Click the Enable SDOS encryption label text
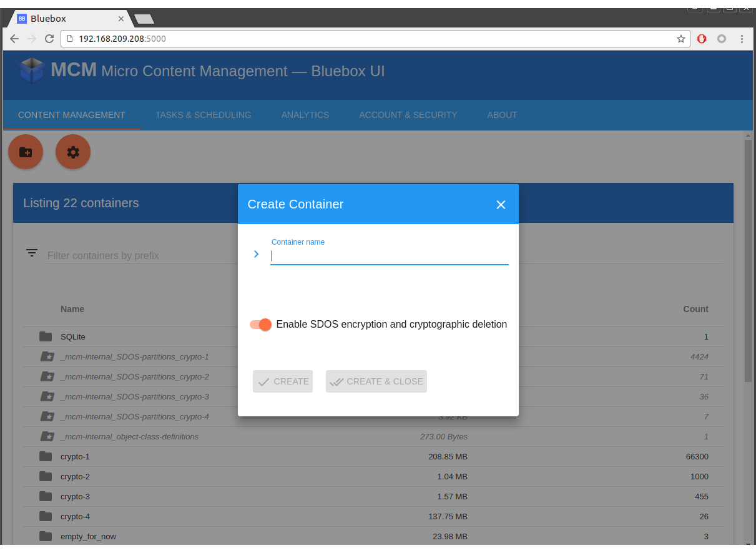Screen dimensions: 756x553 coord(391,325)
